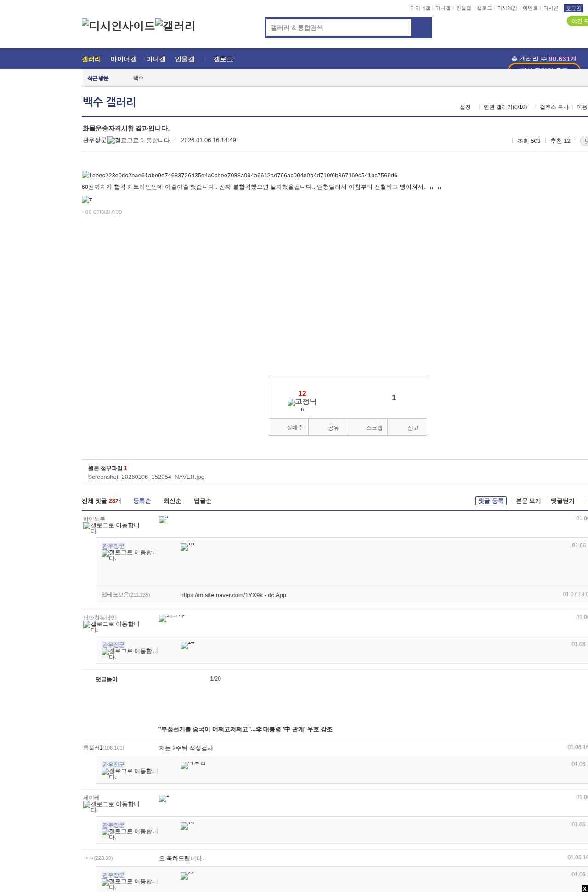Close the popup with black X icon
The width and height of the screenshot is (588, 892).
point(584,888)
